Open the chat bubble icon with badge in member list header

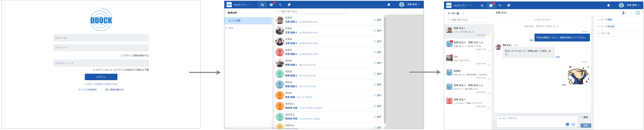[272, 5]
